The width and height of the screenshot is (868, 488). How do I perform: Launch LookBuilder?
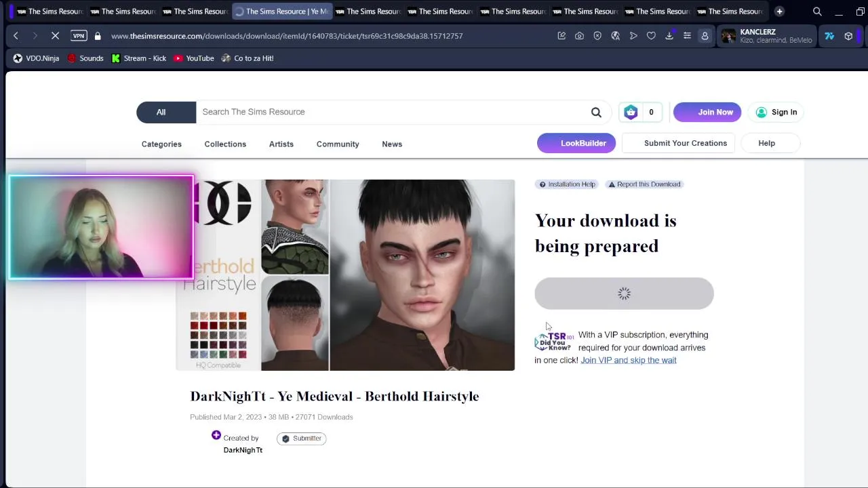pos(576,143)
